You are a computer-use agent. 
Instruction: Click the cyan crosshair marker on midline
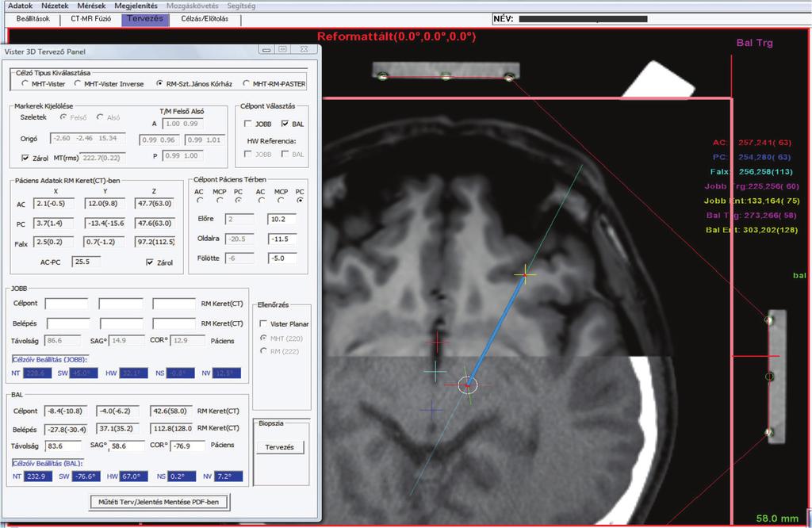435,371
